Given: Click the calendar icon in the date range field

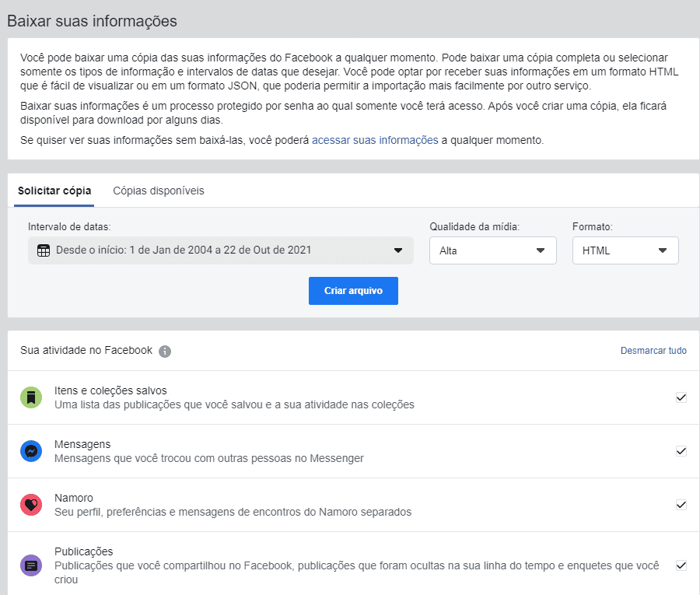Looking at the screenshot, I should (x=44, y=250).
